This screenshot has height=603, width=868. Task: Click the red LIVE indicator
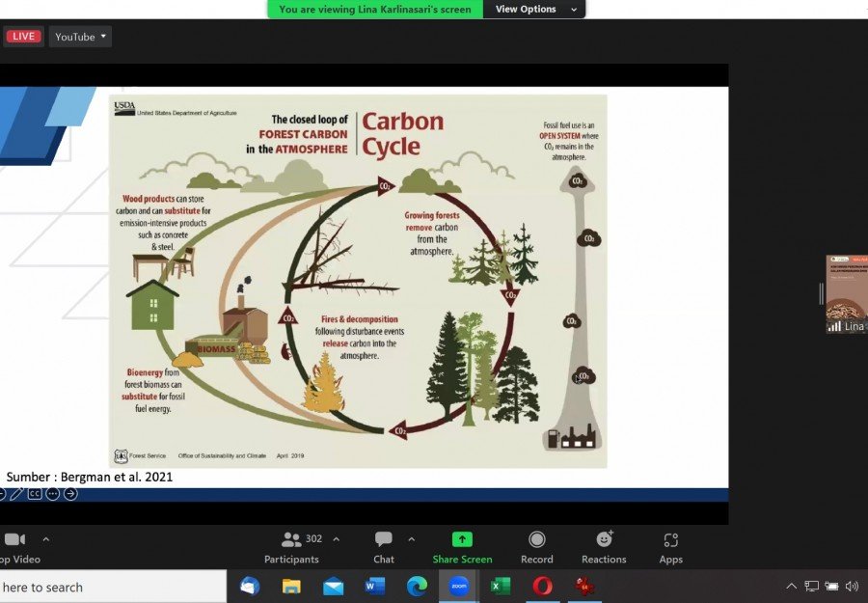point(23,37)
